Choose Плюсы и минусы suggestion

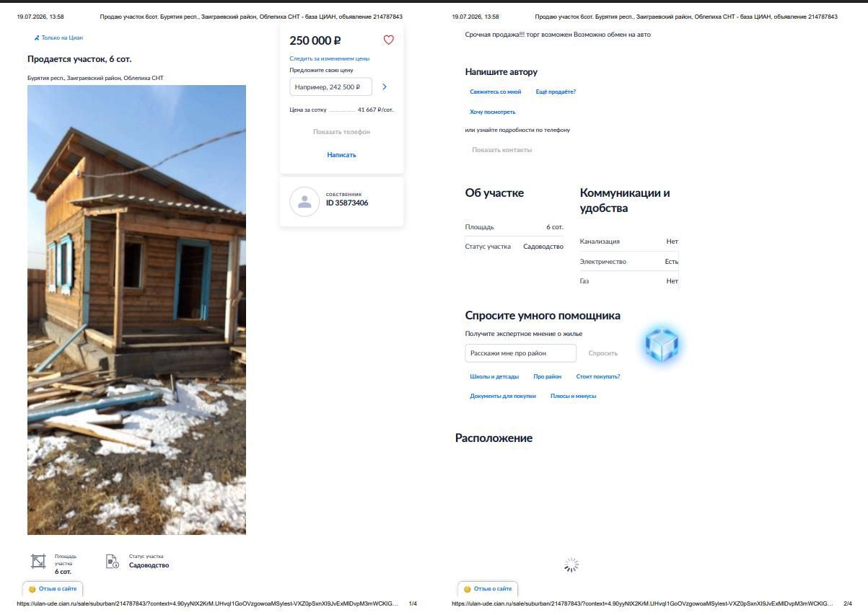[573, 396]
